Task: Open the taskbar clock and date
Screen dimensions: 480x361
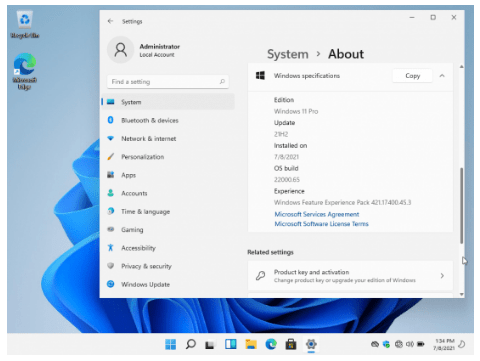Action: [x=444, y=345]
